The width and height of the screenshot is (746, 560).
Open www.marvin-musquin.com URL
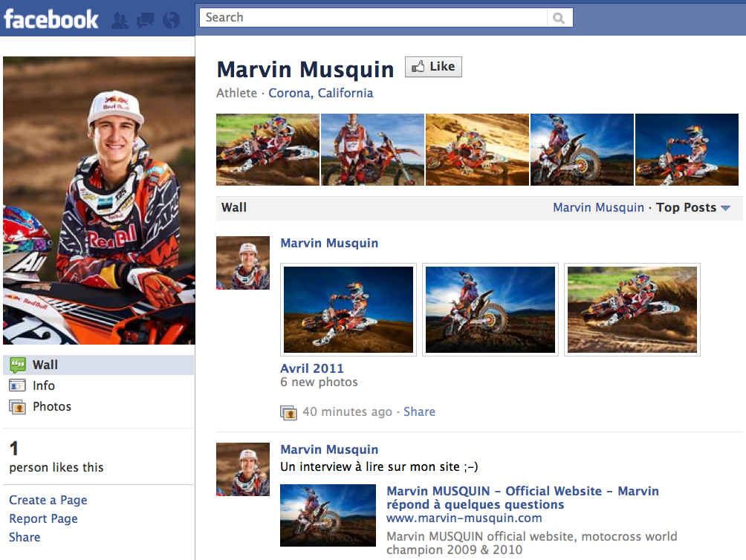[x=464, y=518]
